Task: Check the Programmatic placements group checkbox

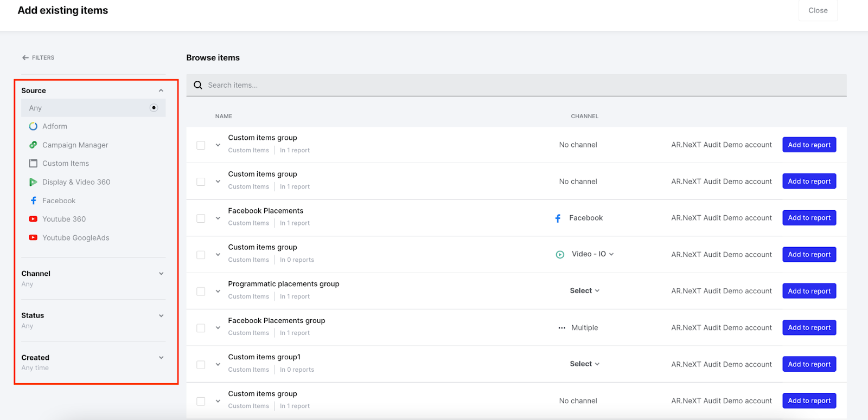Action: pyautogui.click(x=201, y=292)
